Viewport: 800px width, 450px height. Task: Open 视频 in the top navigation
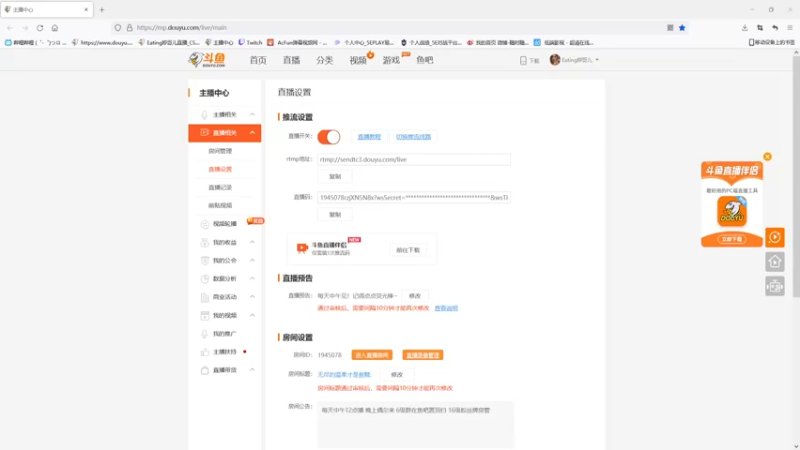click(358, 60)
